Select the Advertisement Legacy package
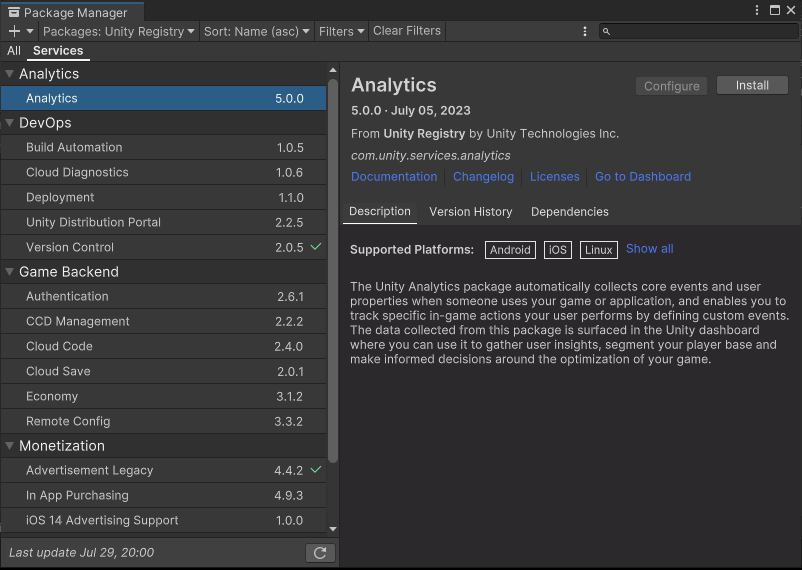This screenshot has height=570, width=802. [x=164, y=470]
